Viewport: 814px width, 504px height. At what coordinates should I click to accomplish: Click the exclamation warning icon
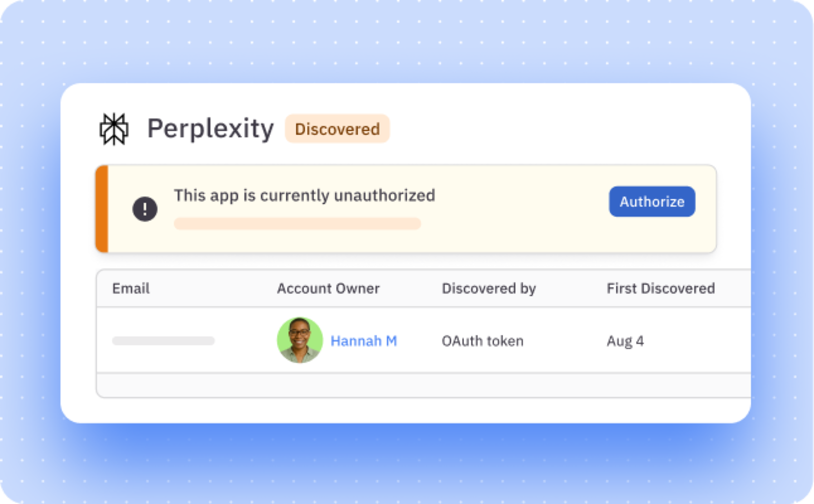[x=145, y=209]
